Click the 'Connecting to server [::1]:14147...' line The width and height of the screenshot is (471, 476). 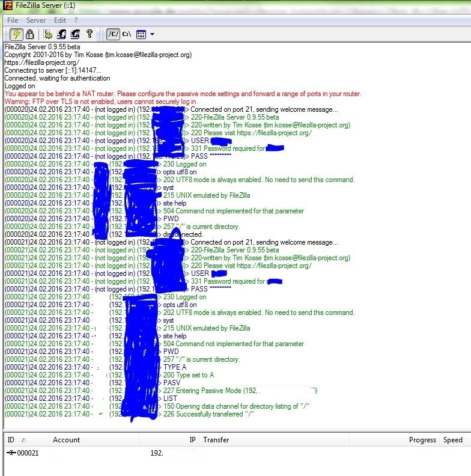coord(53,70)
